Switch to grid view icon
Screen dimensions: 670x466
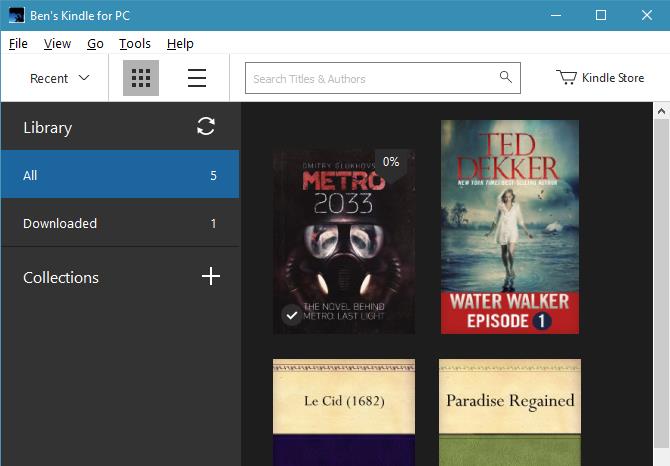tap(141, 78)
